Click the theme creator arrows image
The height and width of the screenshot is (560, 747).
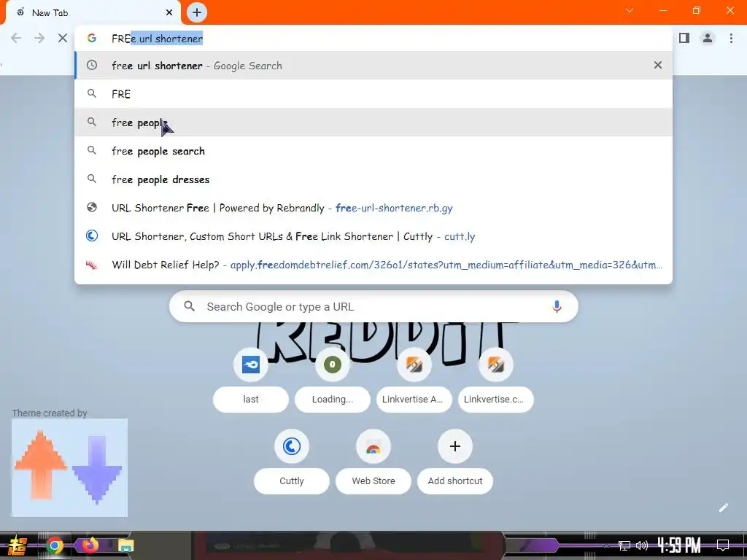(x=69, y=467)
